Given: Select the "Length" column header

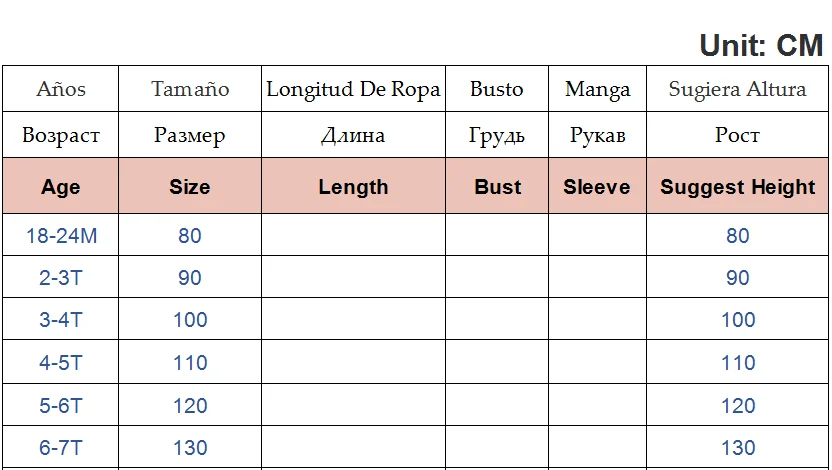Looking at the screenshot, I should pos(353,187).
